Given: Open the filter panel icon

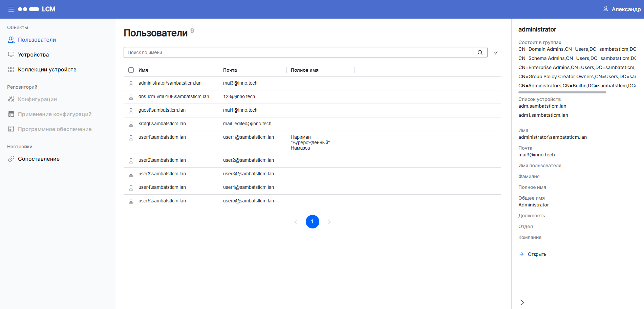Looking at the screenshot, I should coord(495,52).
